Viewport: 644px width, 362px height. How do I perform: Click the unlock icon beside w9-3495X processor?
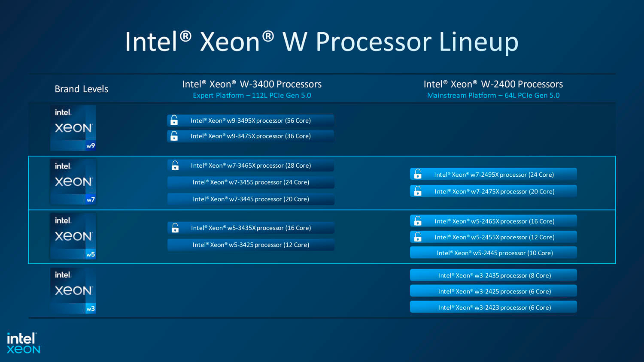pyautogui.click(x=174, y=120)
